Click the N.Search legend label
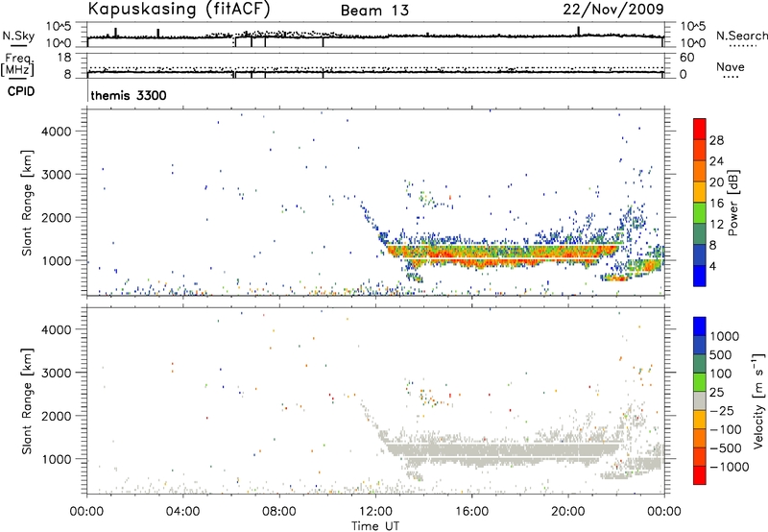This screenshot has width=768, height=532. [x=741, y=36]
